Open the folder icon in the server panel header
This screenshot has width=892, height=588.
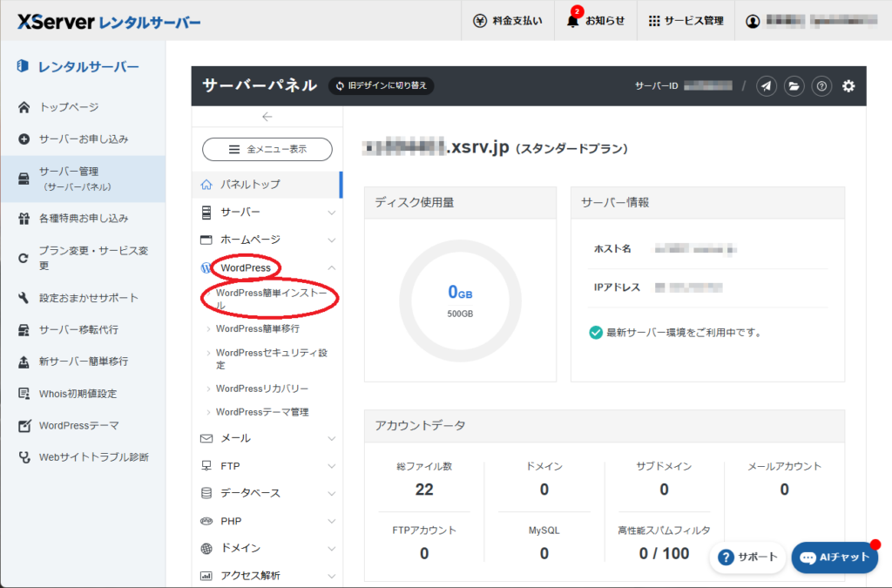[794, 86]
